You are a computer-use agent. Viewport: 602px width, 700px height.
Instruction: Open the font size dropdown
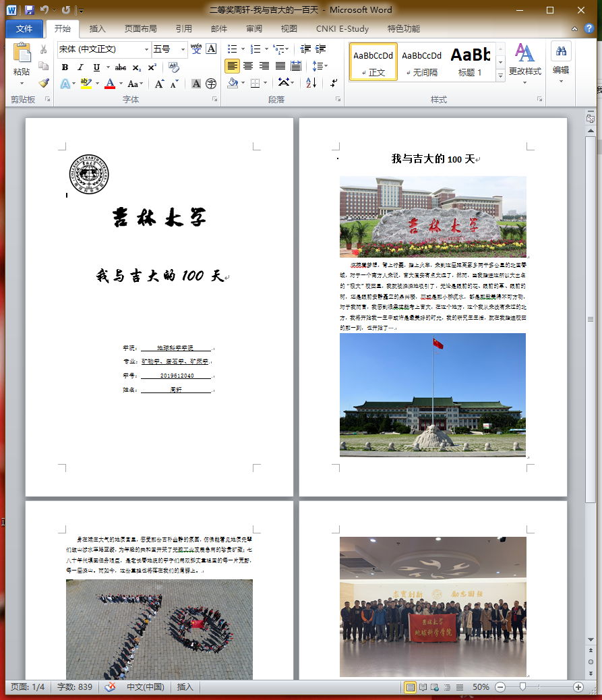(183, 49)
